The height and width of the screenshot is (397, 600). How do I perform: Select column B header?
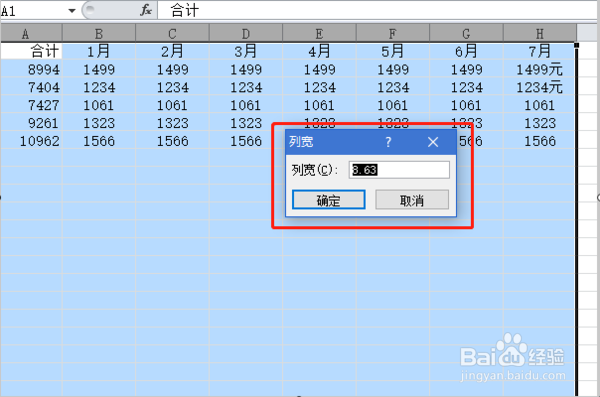point(99,34)
